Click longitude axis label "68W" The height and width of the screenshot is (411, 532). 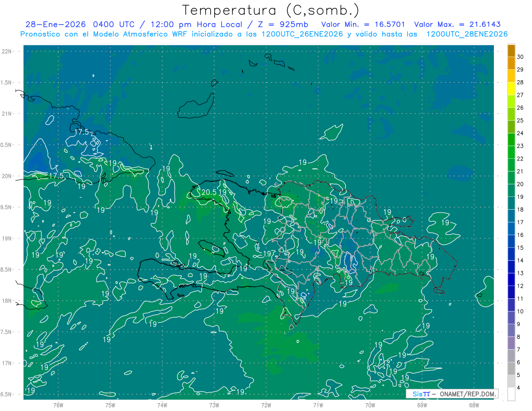click(474, 405)
